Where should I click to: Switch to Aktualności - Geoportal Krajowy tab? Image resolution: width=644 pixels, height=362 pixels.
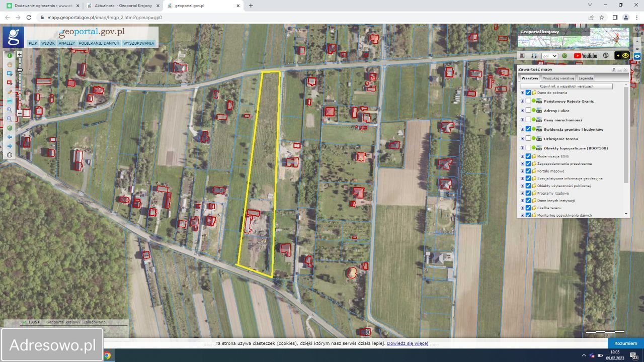[123, 6]
